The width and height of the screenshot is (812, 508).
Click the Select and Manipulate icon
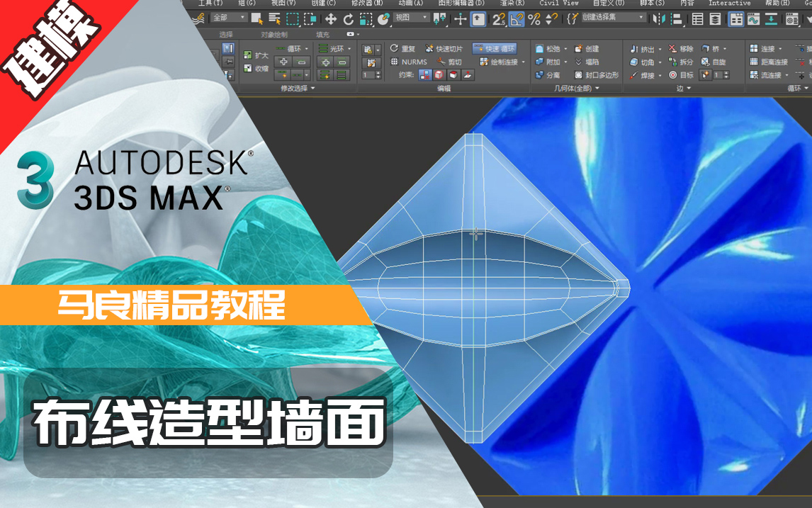(x=460, y=20)
